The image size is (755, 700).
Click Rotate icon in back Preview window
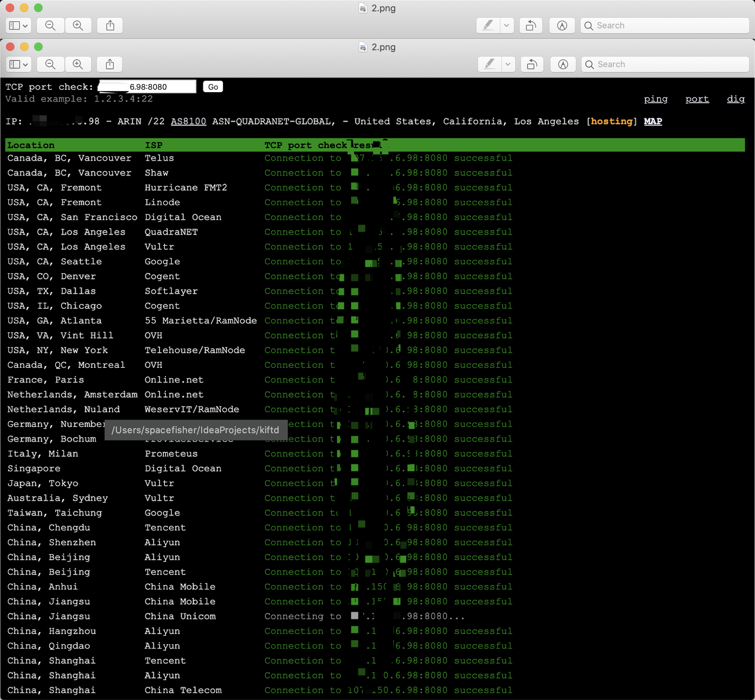coord(531,26)
